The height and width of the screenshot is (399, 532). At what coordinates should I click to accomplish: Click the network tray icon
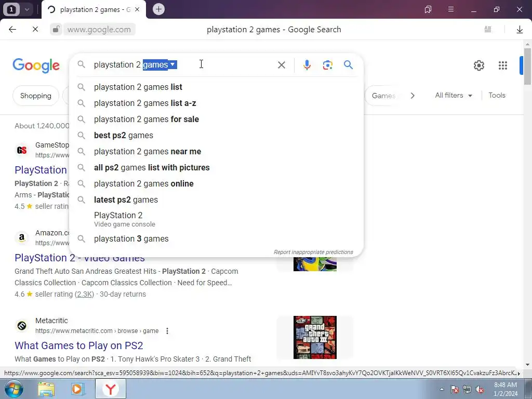[467, 389]
